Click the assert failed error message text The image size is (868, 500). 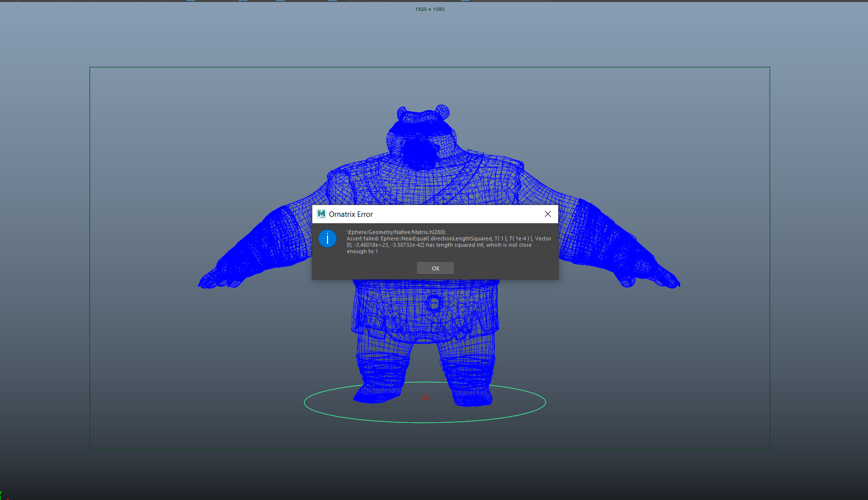[448, 242]
